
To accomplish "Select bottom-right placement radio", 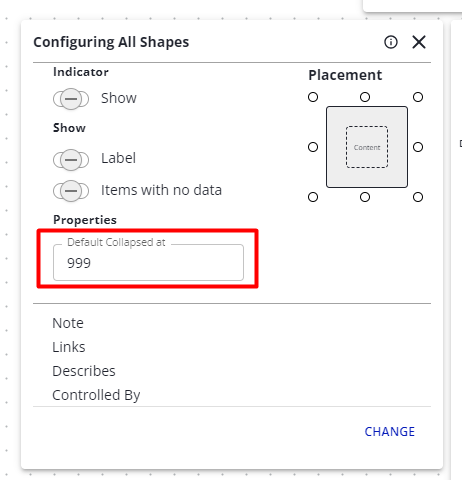I will click(418, 197).
